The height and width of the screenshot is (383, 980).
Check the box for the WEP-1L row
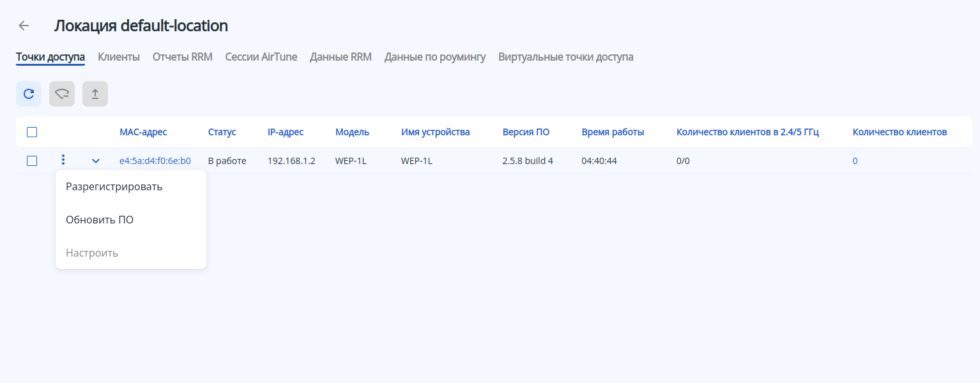click(x=32, y=161)
